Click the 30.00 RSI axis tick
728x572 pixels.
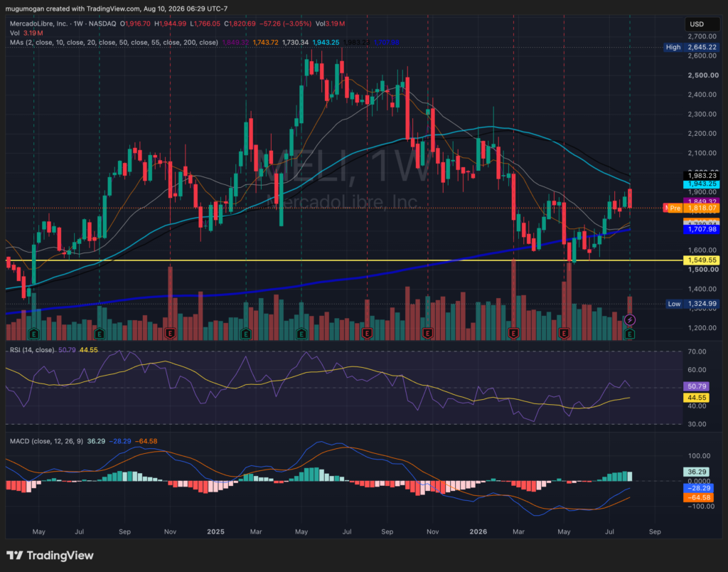[x=697, y=424]
